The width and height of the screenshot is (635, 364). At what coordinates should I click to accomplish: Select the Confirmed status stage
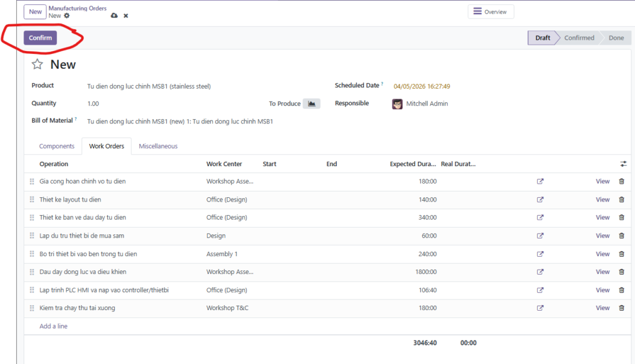579,38
